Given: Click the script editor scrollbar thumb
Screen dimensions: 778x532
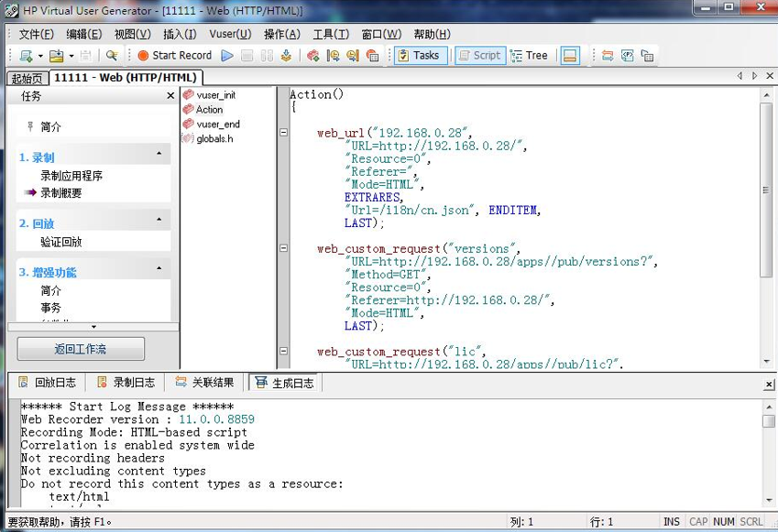Looking at the screenshot, I should coord(766,190).
